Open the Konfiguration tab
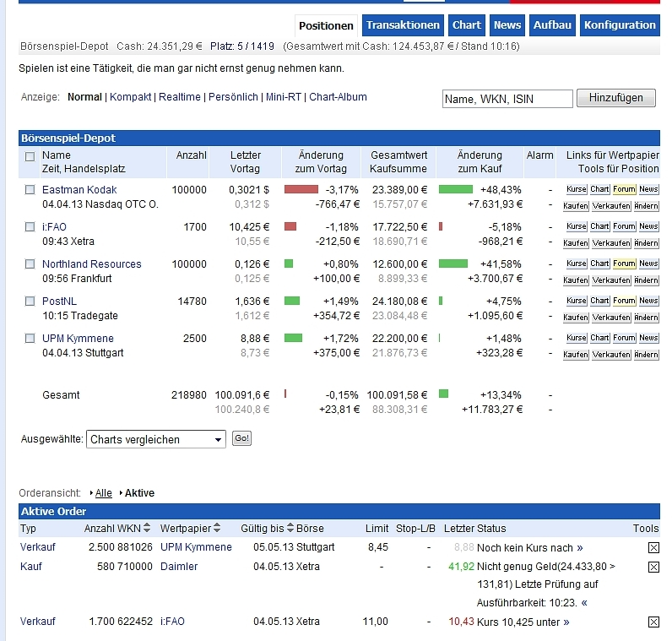Viewport: 672px width, 641px height. tap(620, 25)
